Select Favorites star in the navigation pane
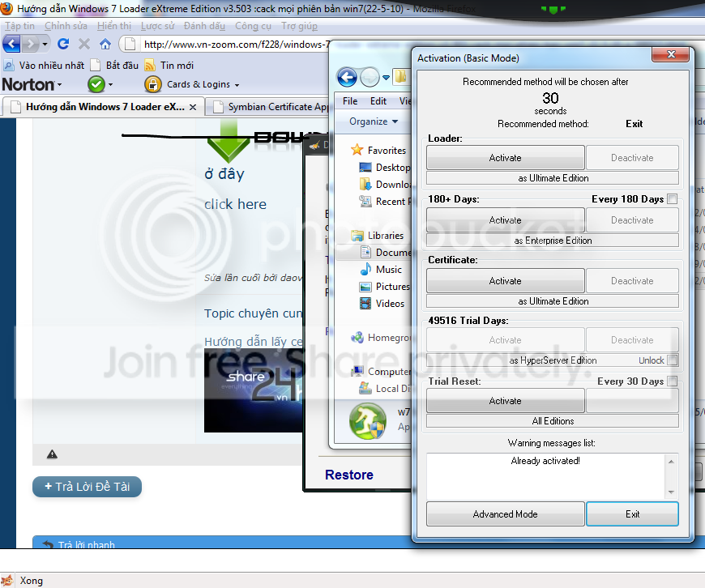The height and width of the screenshot is (588, 705). pos(357,151)
